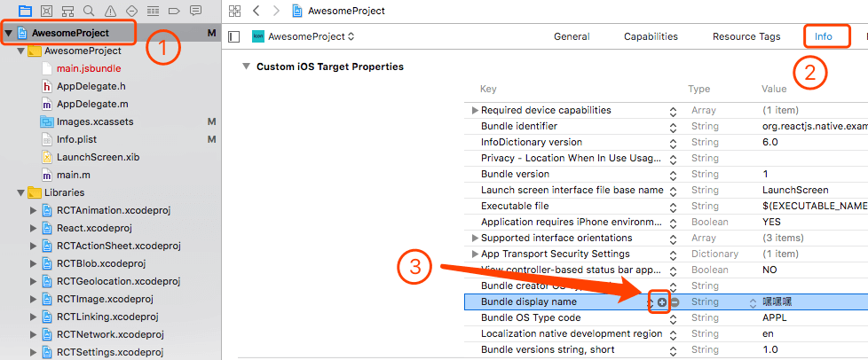Collapse the Libraries group

tap(21, 192)
